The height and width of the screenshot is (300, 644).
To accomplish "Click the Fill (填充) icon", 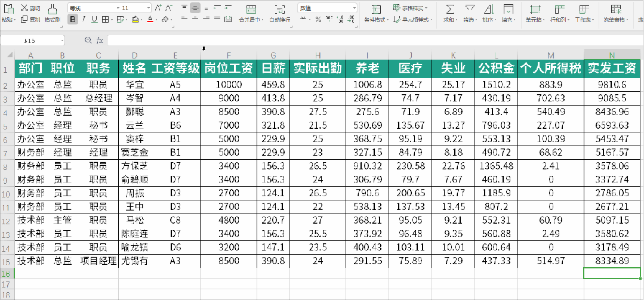I will (x=508, y=10).
